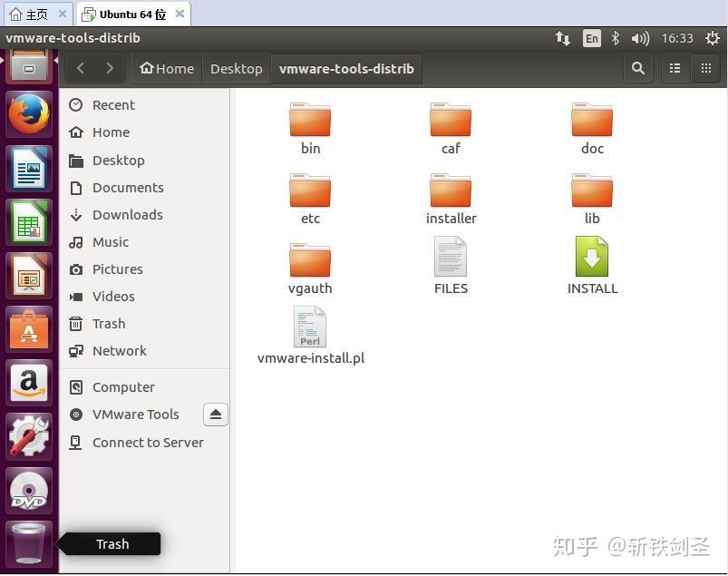The image size is (728, 576).
Task: Open Music in the sidebar
Action: [145, 242]
